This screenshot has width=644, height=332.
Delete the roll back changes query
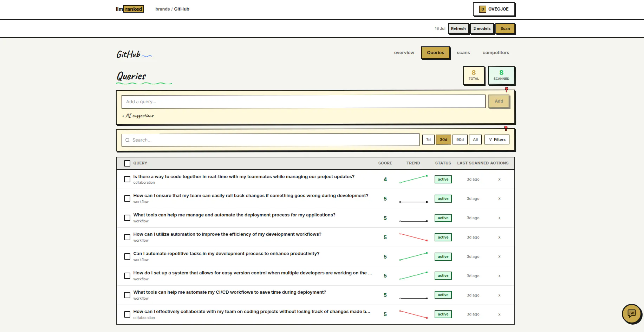(x=499, y=199)
